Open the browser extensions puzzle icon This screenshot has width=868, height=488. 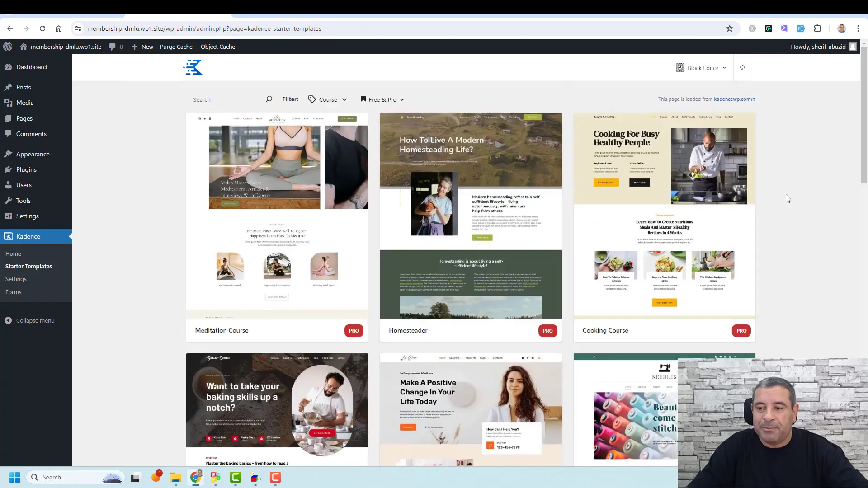(817, 28)
